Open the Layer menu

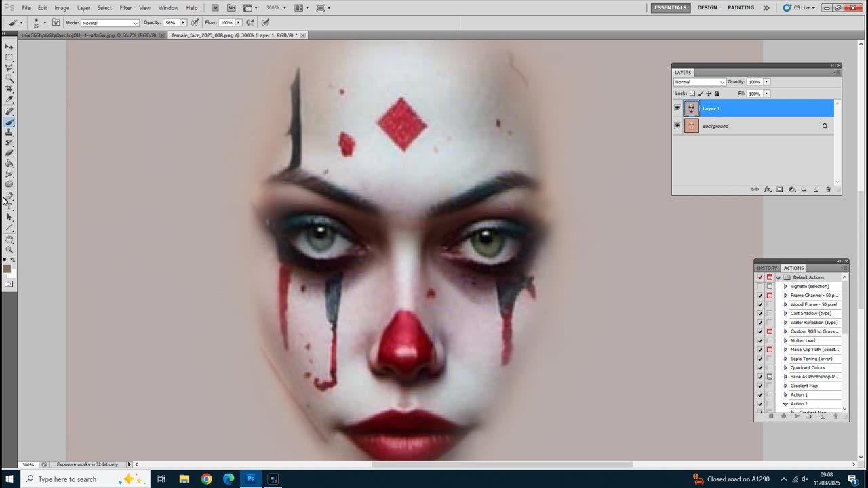coord(83,8)
